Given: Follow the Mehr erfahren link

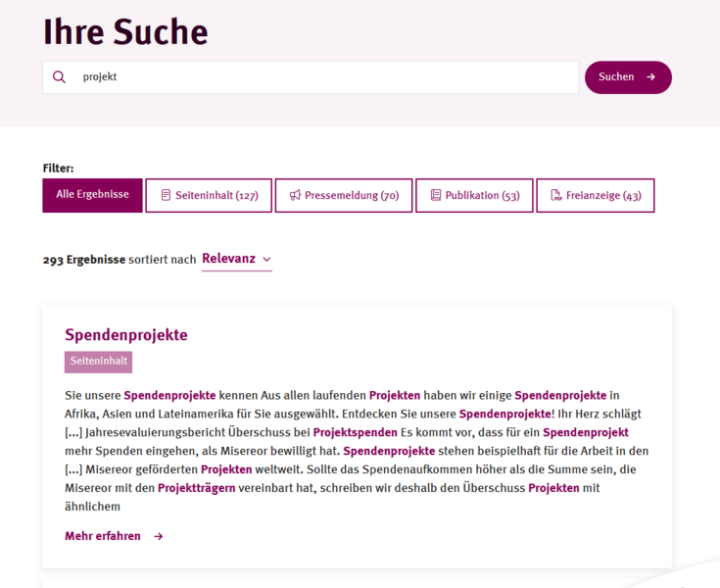Looking at the screenshot, I should click(103, 537).
